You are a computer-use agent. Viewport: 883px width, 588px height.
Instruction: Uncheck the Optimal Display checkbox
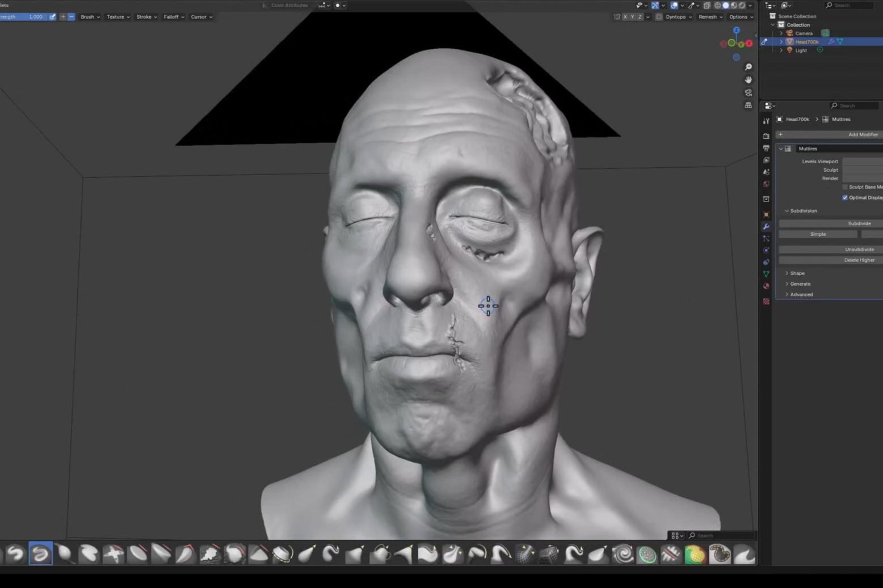pos(845,198)
